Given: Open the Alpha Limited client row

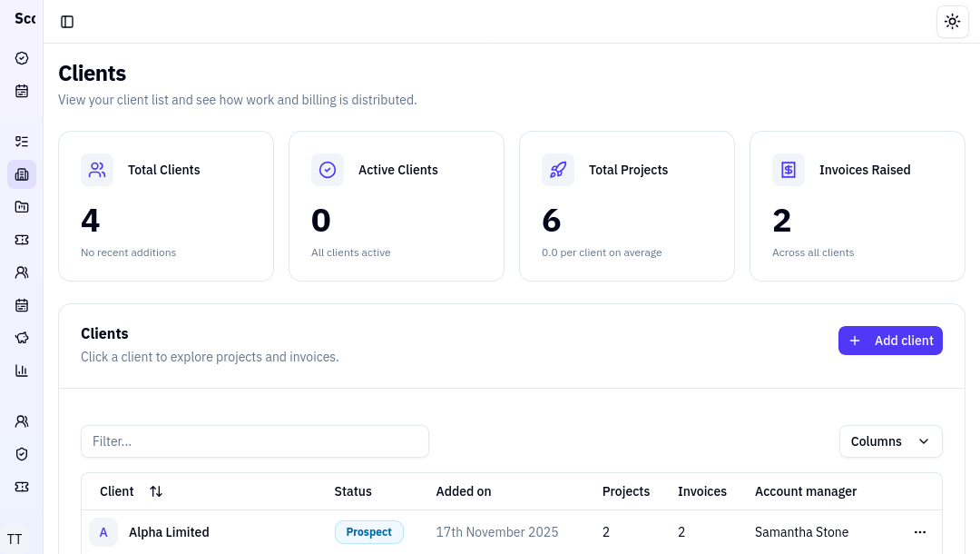Looking at the screenshot, I should tap(169, 532).
